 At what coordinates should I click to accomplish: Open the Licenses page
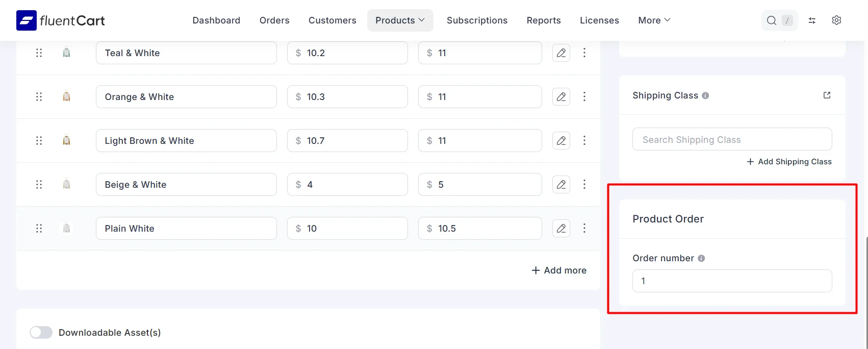pyautogui.click(x=599, y=20)
